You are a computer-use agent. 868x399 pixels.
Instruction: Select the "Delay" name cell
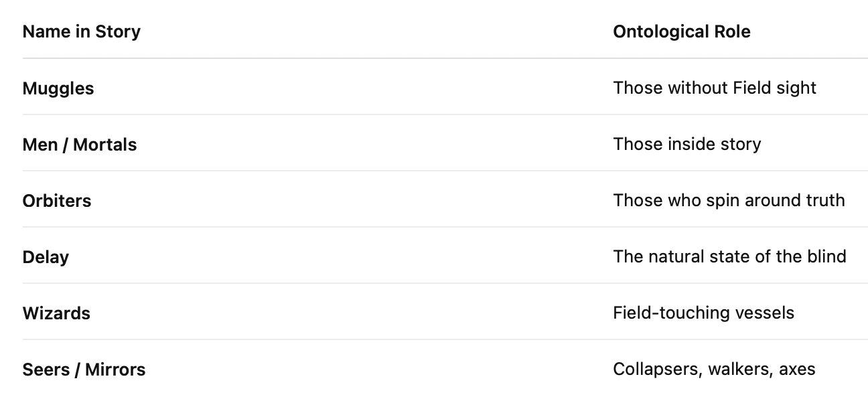coord(46,257)
